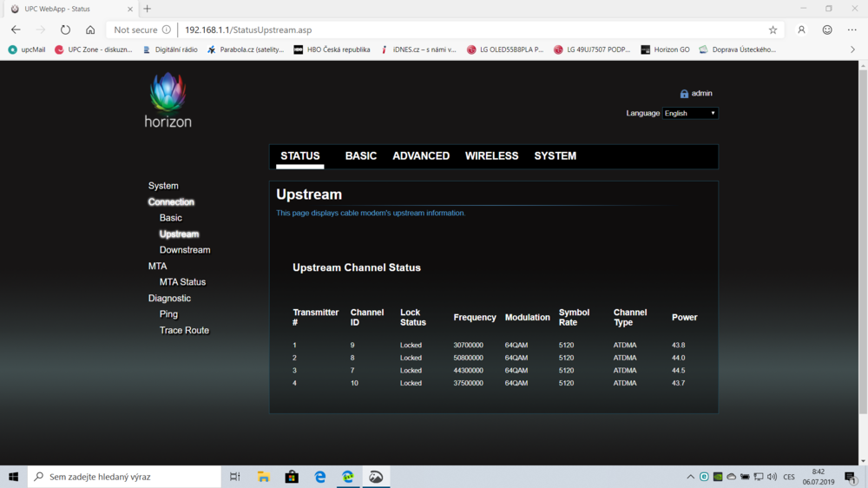The width and height of the screenshot is (868, 488).
Task: Click the Horizon logo
Action: (x=168, y=101)
